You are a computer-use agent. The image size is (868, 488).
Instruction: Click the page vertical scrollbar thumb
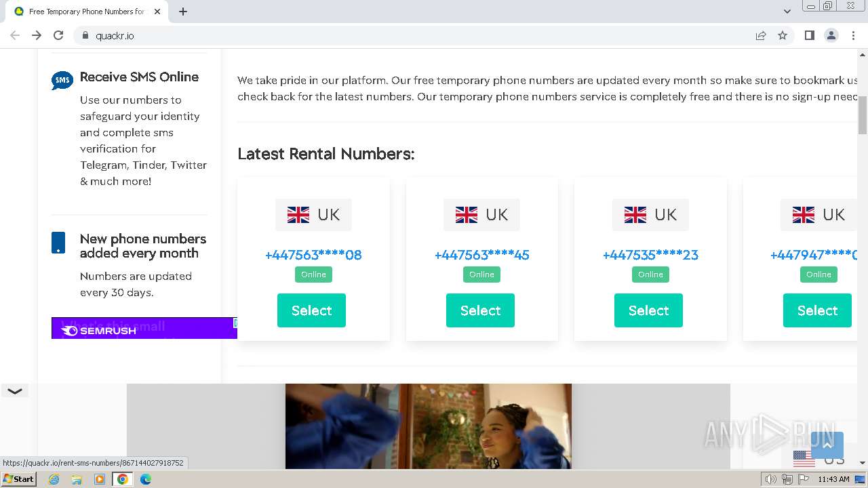[863, 115]
